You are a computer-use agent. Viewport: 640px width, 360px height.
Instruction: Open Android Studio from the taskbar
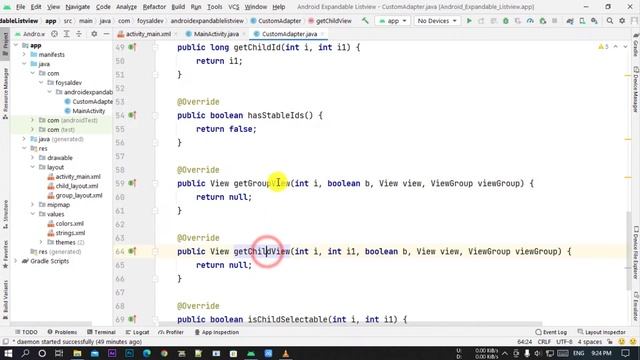(251, 353)
